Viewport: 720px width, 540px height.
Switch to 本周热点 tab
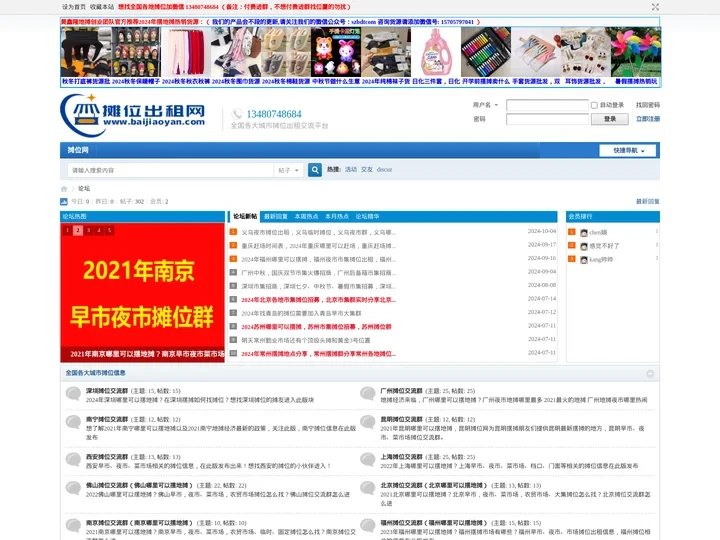[306, 216]
